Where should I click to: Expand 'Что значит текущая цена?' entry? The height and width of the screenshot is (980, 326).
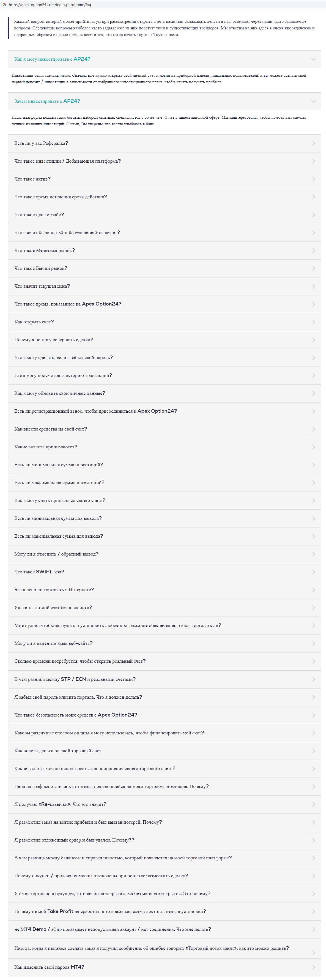(x=42, y=286)
